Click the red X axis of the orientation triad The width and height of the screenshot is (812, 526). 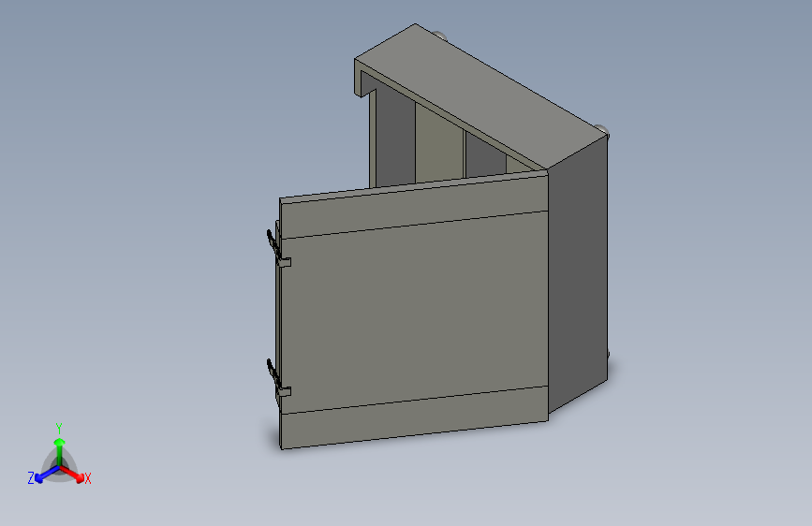coord(72,474)
